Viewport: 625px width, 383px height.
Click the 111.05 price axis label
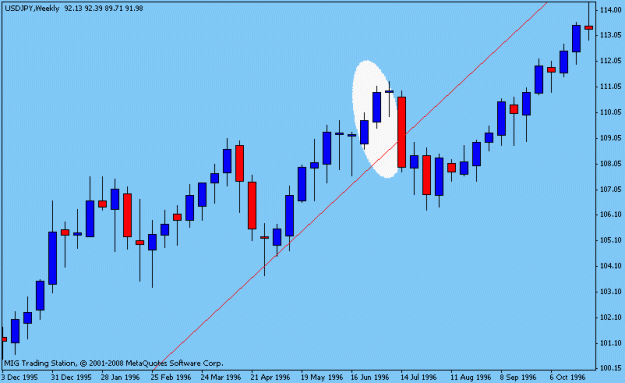pyautogui.click(x=611, y=86)
